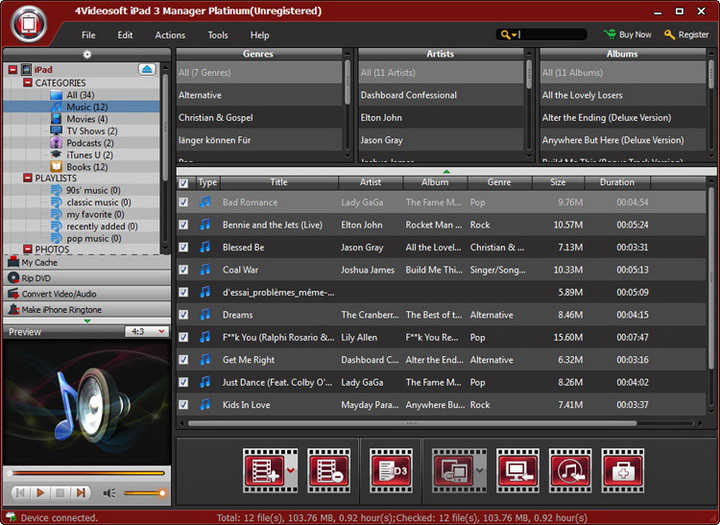This screenshot has width=720, height=525.
Task: Open the Edit menu
Action: (x=125, y=35)
